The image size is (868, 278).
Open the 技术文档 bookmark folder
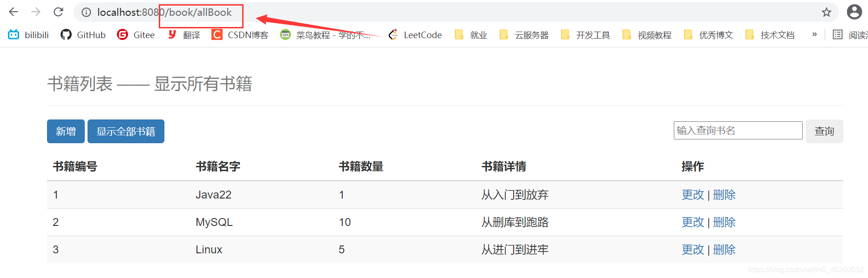pos(769,35)
